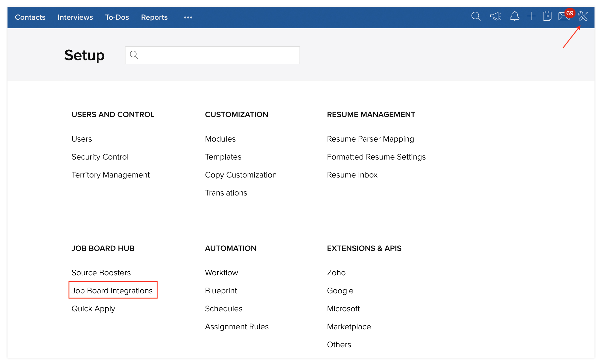Open the announcements megaphone icon
The width and height of the screenshot is (602, 364).
tap(495, 16)
